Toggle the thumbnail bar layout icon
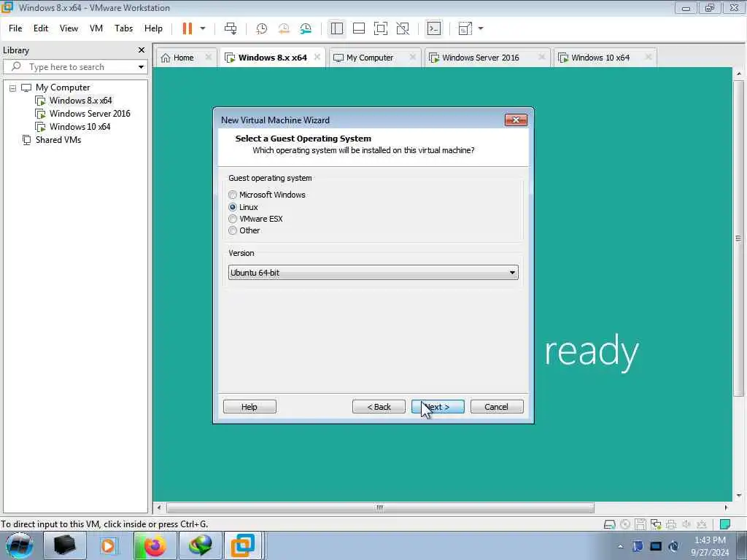 359,28
